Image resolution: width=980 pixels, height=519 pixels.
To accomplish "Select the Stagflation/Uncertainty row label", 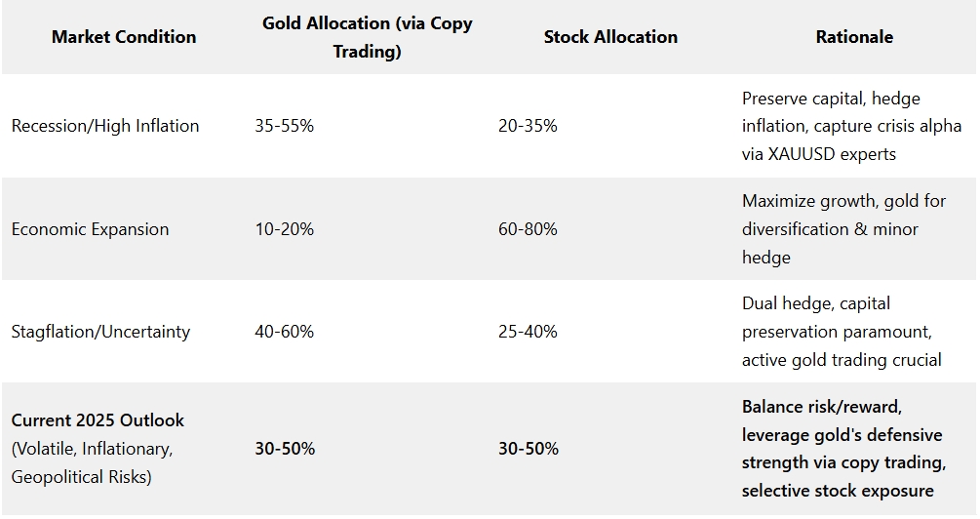I will click(100, 332).
